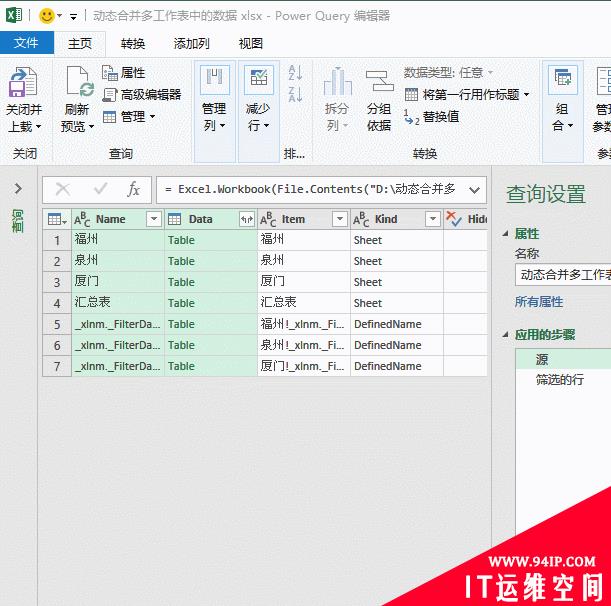Select the Name cell 汇总表
The width and height of the screenshot is (611, 606).
[x=118, y=303]
